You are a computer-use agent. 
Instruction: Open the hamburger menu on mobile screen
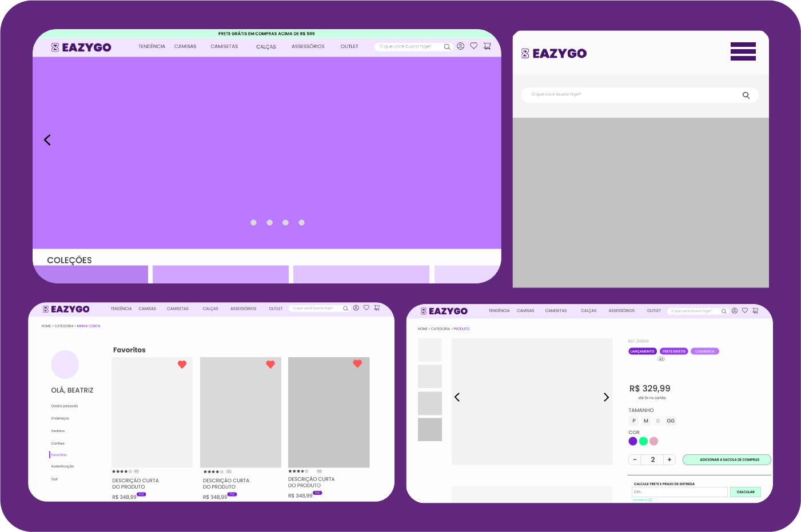pyautogui.click(x=743, y=51)
